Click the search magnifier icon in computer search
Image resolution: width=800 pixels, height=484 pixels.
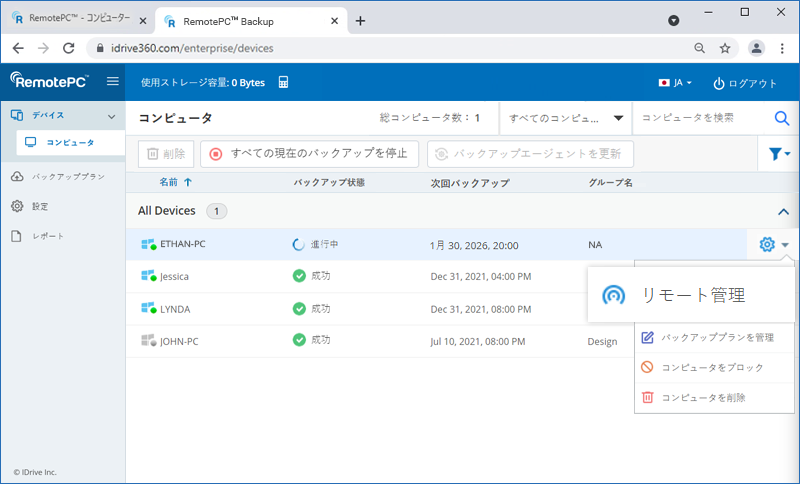(782, 118)
